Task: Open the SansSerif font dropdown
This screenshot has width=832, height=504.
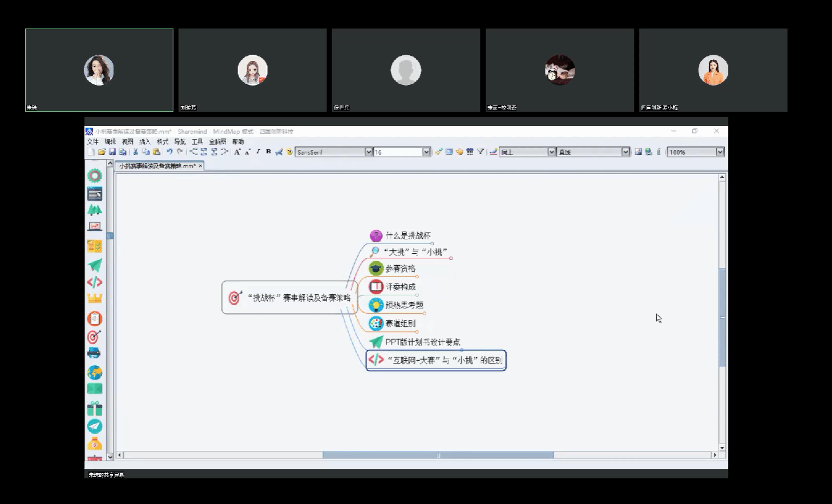Action: (368, 152)
